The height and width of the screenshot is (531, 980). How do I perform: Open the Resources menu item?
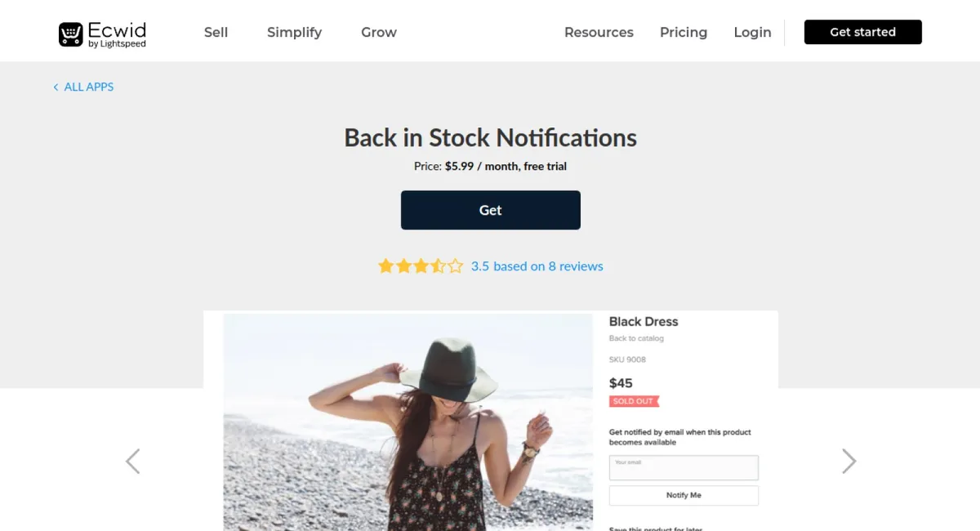coord(599,33)
